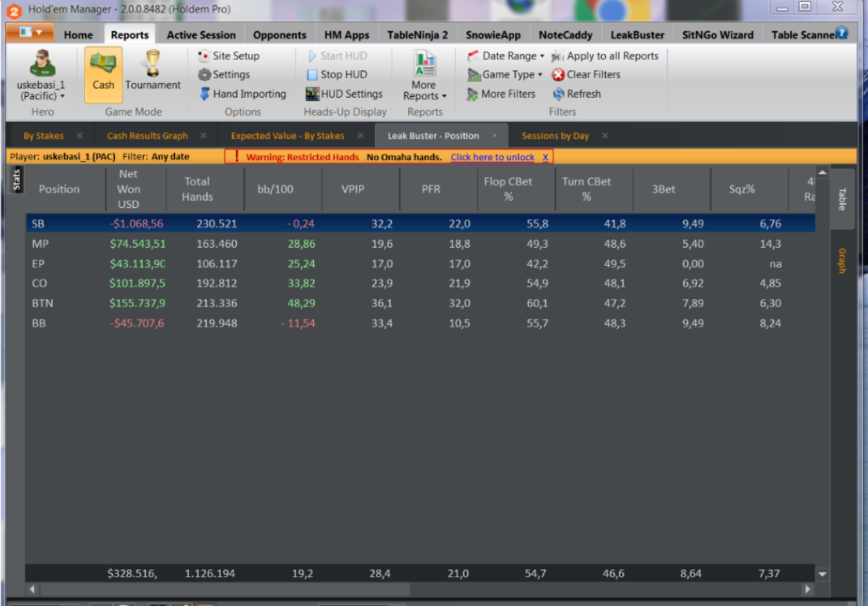868x606 pixels.
Task: Open HUD Settings
Action: [345, 94]
